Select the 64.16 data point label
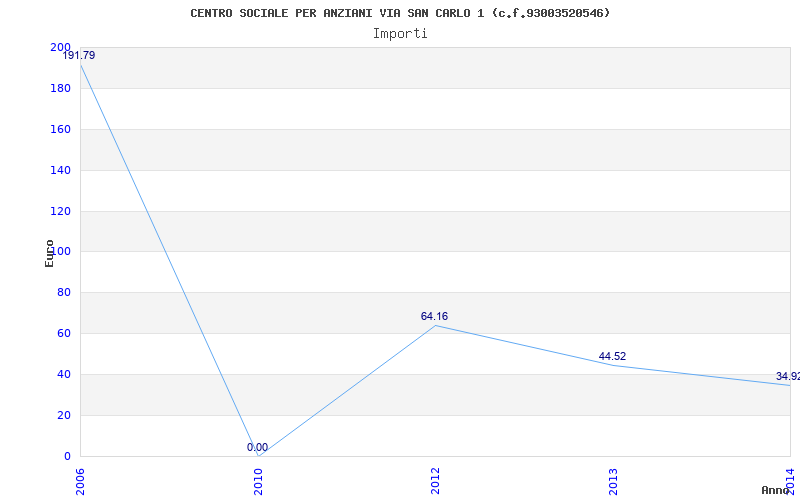 434,316
